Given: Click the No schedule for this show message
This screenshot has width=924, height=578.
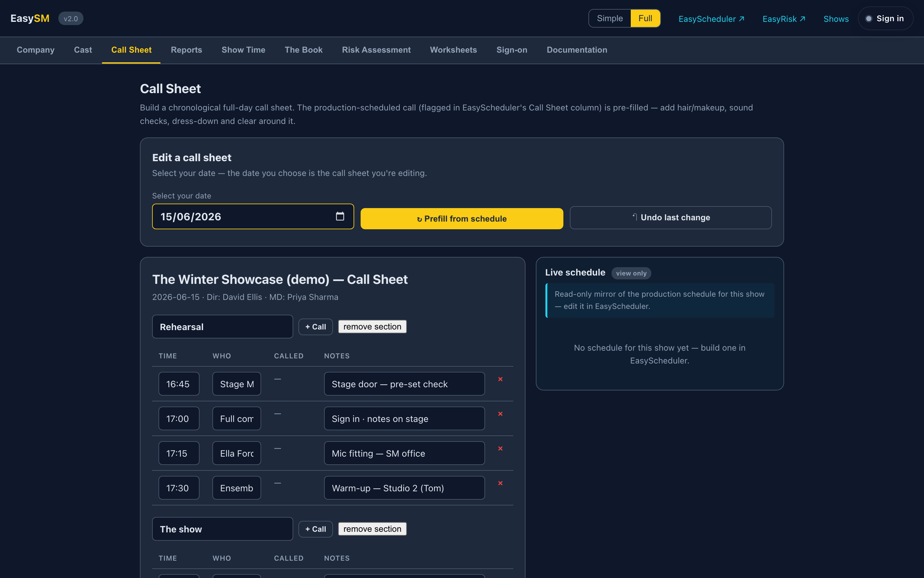Looking at the screenshot, I should point(659,354).
